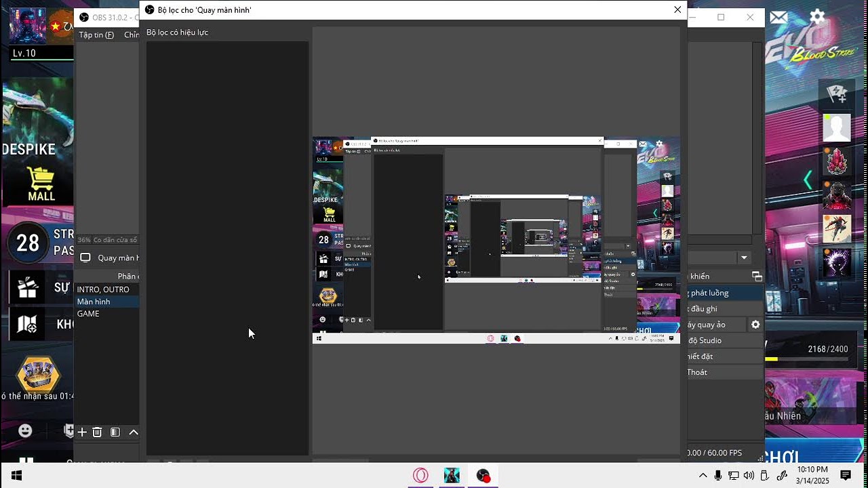Open the 'Tập tin (F)' menu
This screenshot has width=868, height=488.
(x=96, y=35)
